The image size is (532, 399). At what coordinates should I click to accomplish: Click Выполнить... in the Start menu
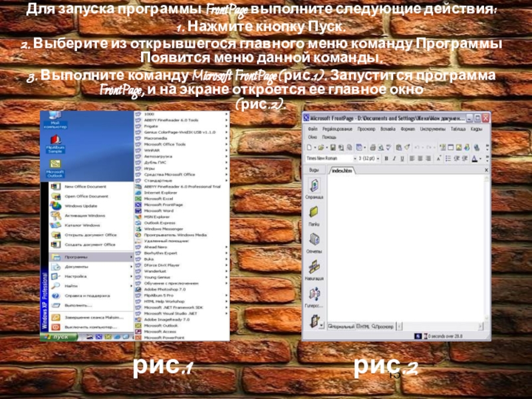(92, 305)
